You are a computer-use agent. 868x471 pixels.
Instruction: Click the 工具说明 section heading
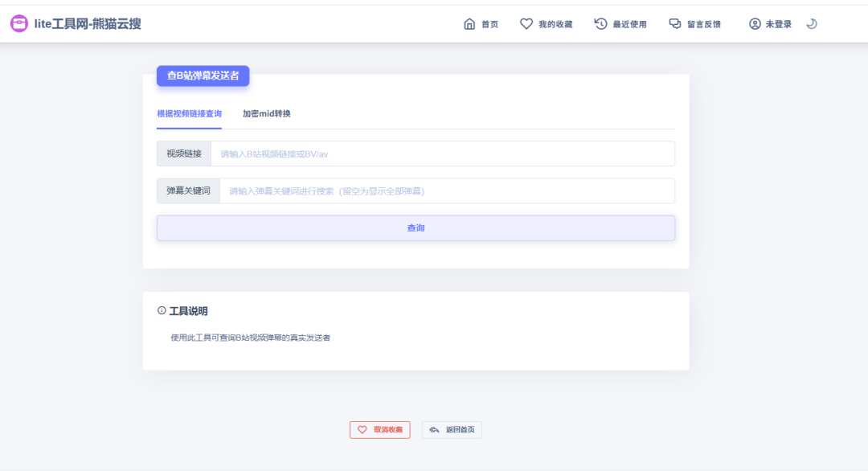click(x=188, y=311)
